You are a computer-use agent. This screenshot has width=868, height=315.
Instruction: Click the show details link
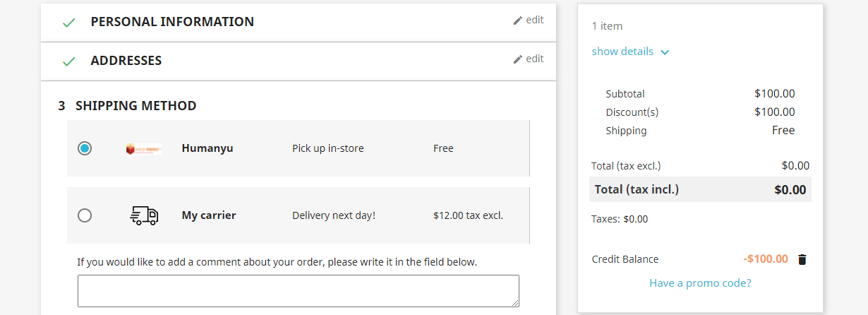point(622,52)
